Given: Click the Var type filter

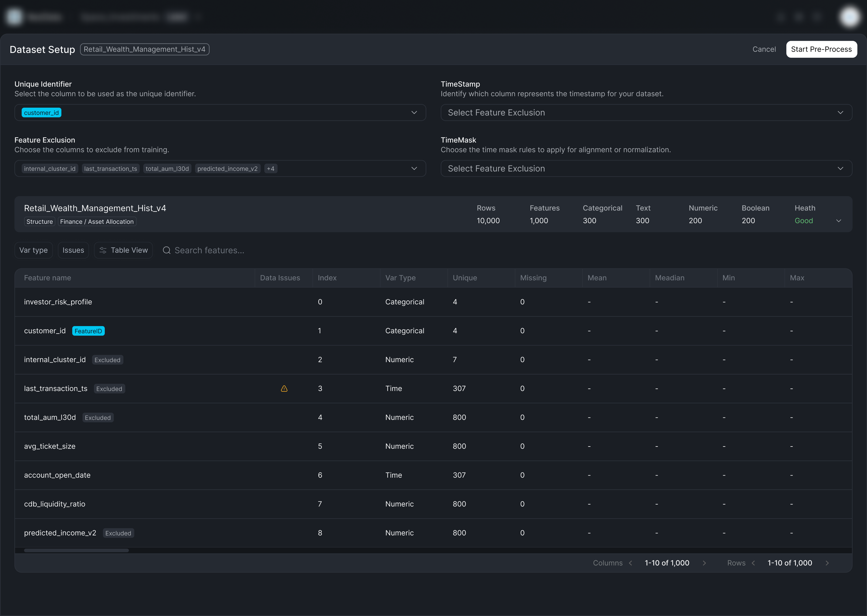Looking at the screenshot, I should click(x=33, y=250).
